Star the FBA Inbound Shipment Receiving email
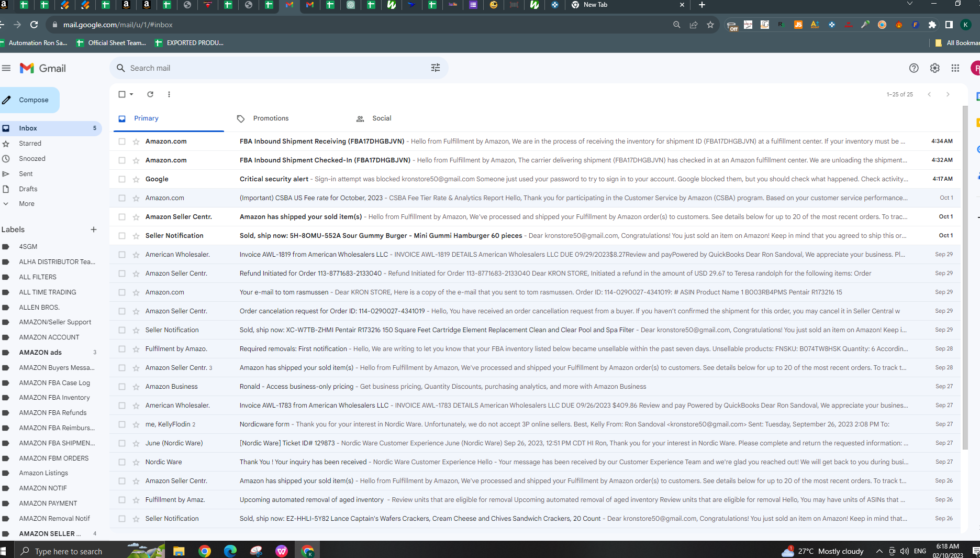This screenshot has height=558, width=980. [136, 141]
